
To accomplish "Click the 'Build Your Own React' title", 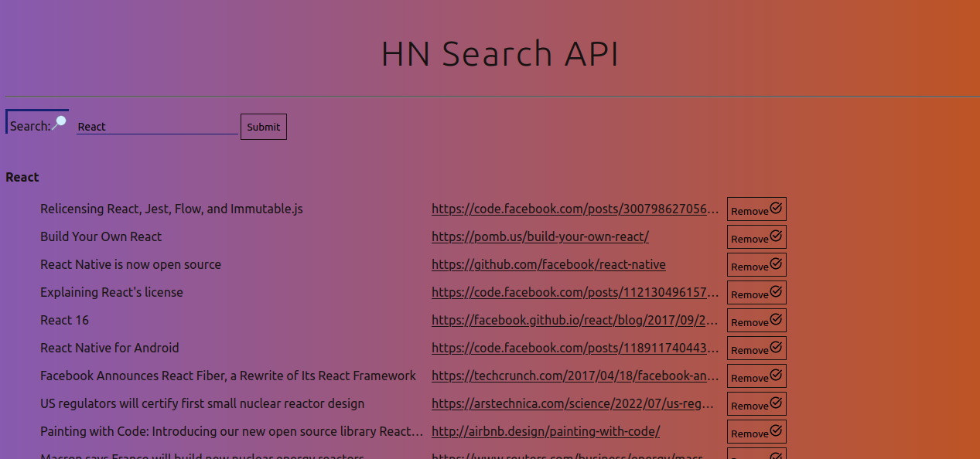I will tap(101, 236).
